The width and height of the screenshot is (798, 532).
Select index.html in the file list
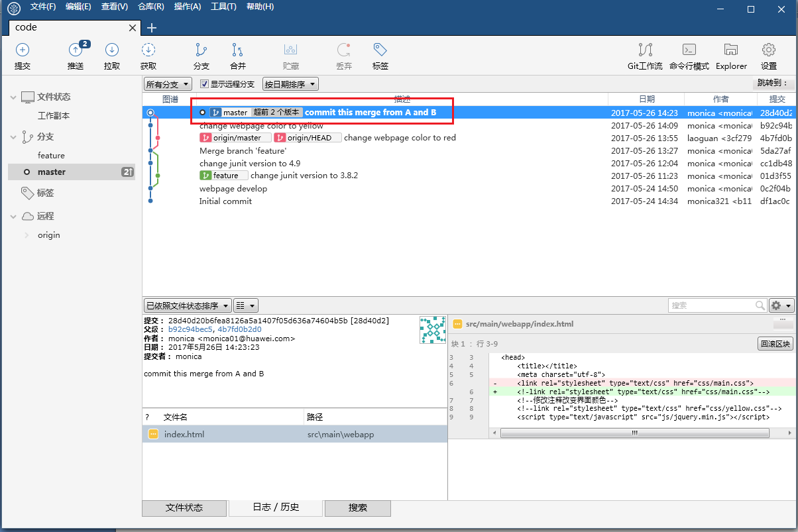click(295, 435)
